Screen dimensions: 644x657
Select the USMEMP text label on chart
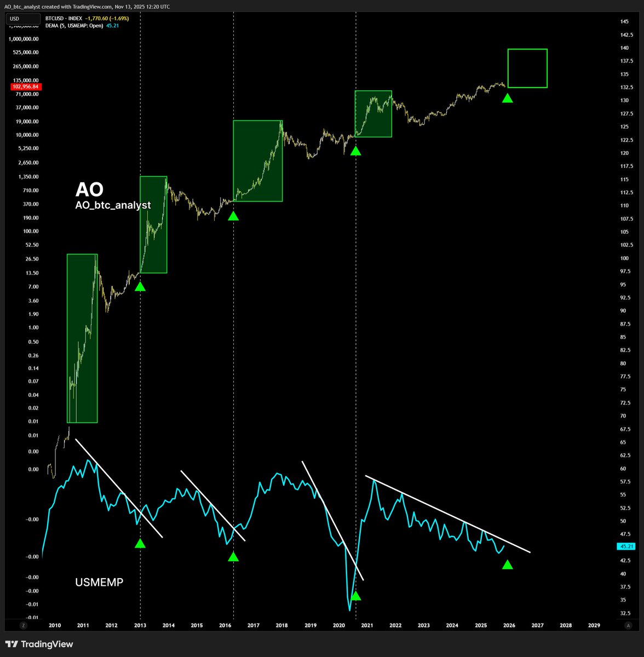click(x=99, y=583)
